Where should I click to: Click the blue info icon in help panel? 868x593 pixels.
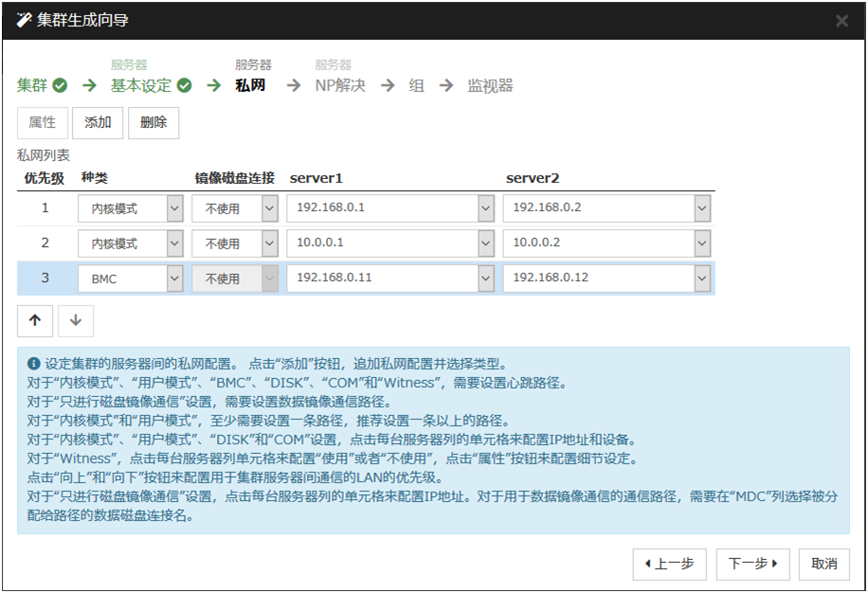(34, 363)
